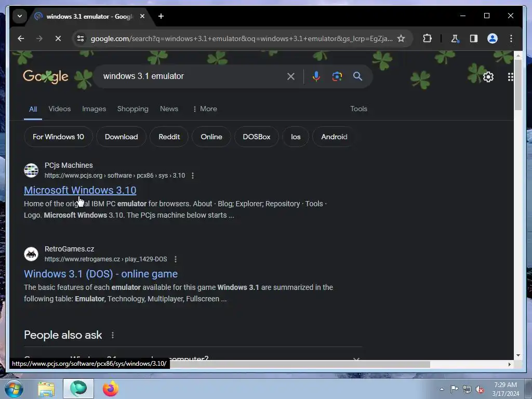
Task: Show hidden system tray icons
Action: pos(442,389)
